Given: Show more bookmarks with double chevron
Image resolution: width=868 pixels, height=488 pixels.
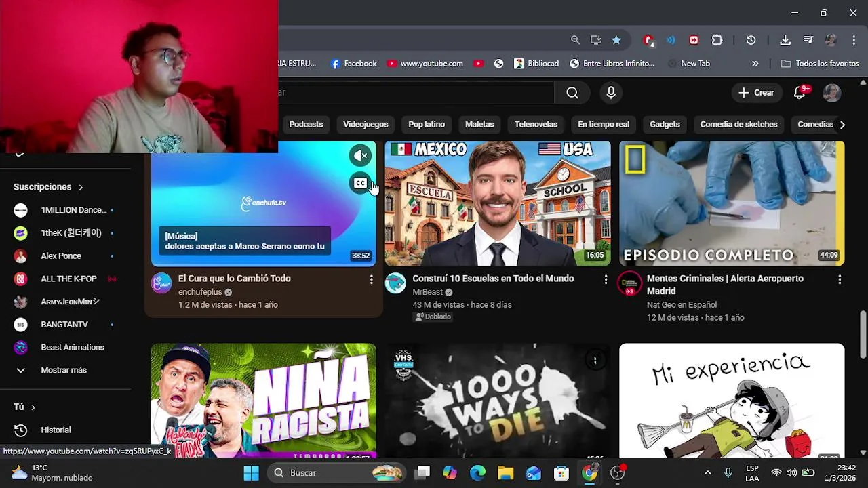Looking at the screenshot, I should 755,64.
